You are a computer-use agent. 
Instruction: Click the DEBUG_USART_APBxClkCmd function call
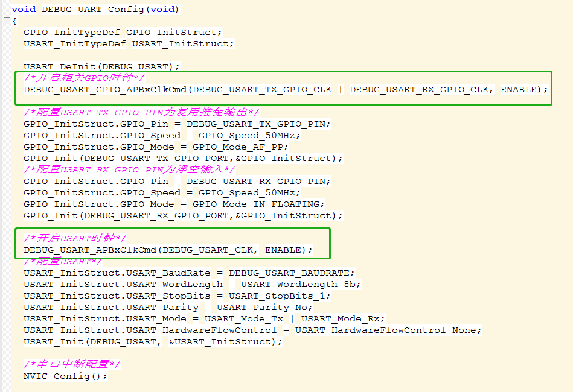90,250
